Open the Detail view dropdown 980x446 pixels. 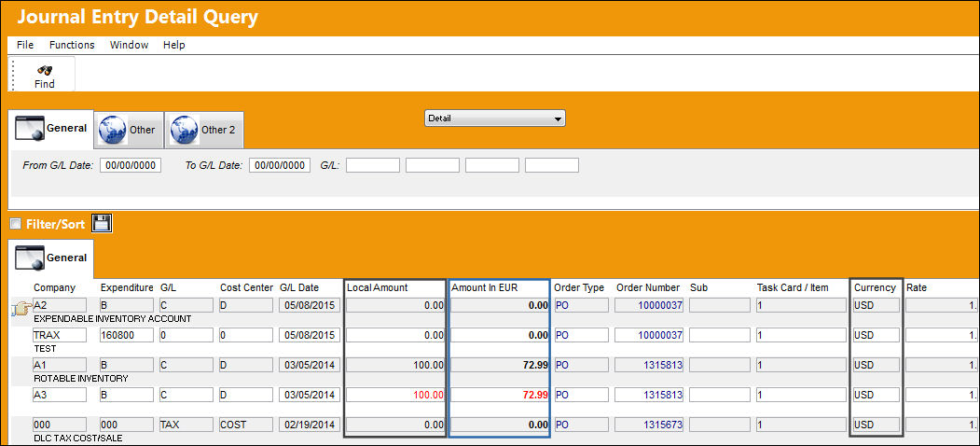click(494, 118)
